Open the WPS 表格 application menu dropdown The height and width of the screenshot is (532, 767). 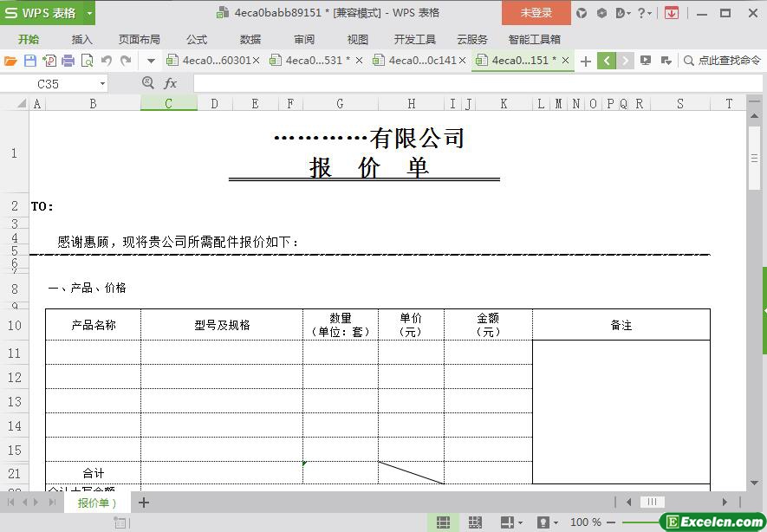point(89,13)
